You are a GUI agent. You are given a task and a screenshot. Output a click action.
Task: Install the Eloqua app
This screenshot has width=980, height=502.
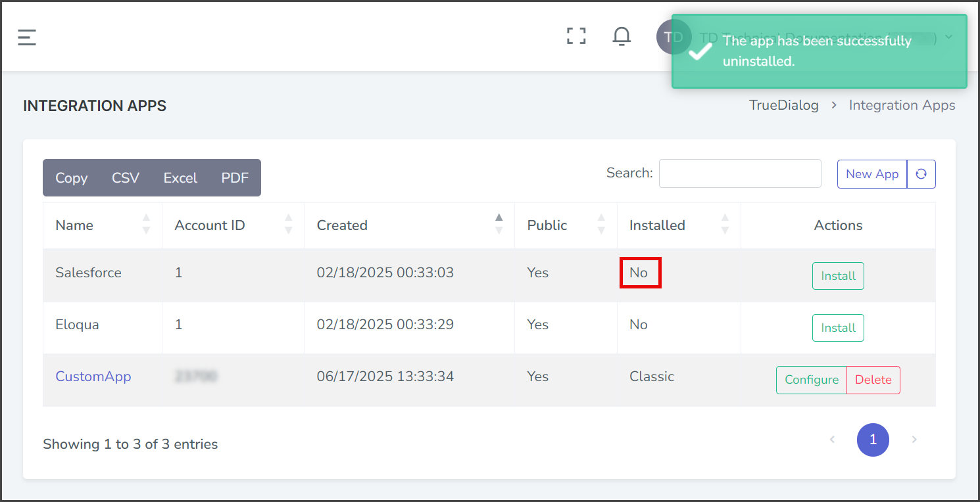click(838, 328)
